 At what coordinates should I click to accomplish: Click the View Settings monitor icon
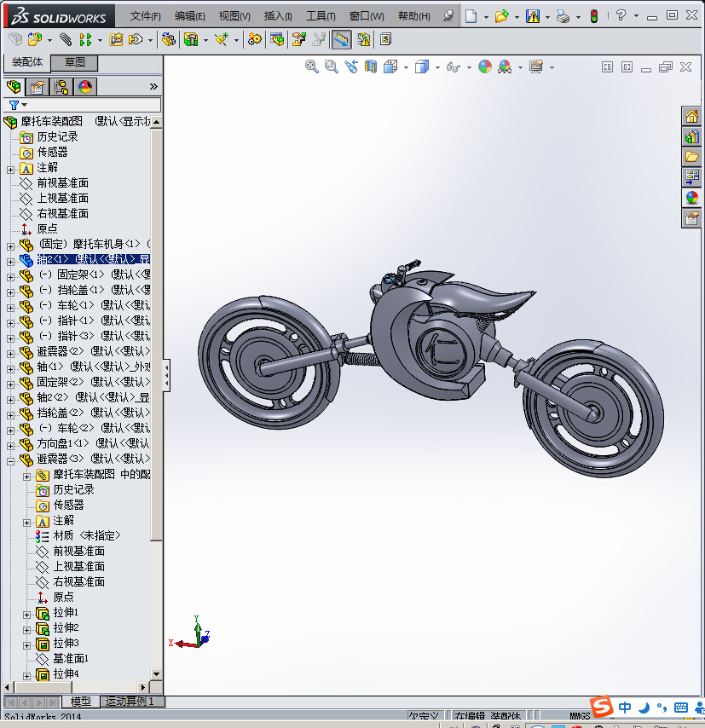(x=536, y=66)
